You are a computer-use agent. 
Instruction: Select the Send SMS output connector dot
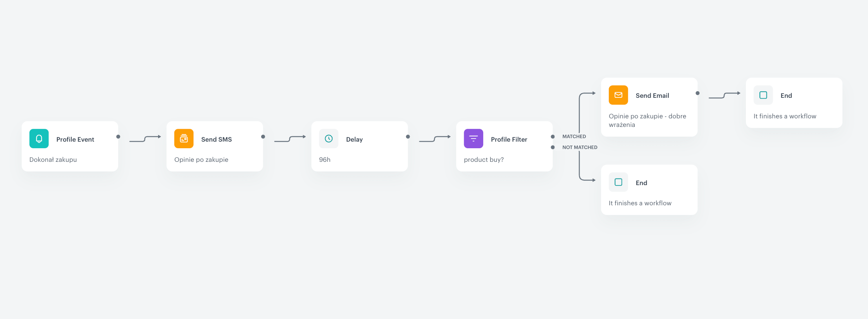(x=263, y=137)
